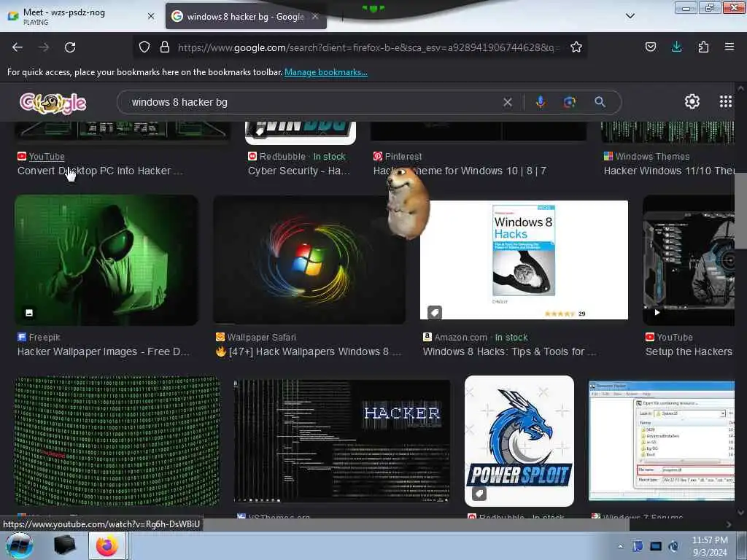The width and height of the screenshot is (747, 560).
Task: Open the Firefox downloads panel
Action: click(676, 47)
